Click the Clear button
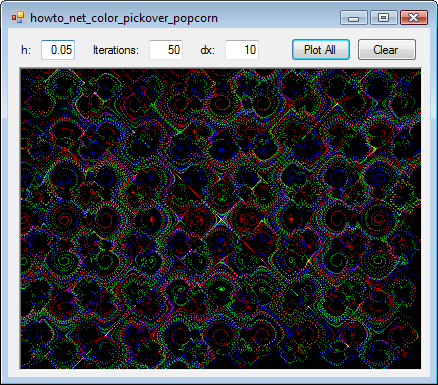Viewport: 438px width, 385px height. point(387,50)
